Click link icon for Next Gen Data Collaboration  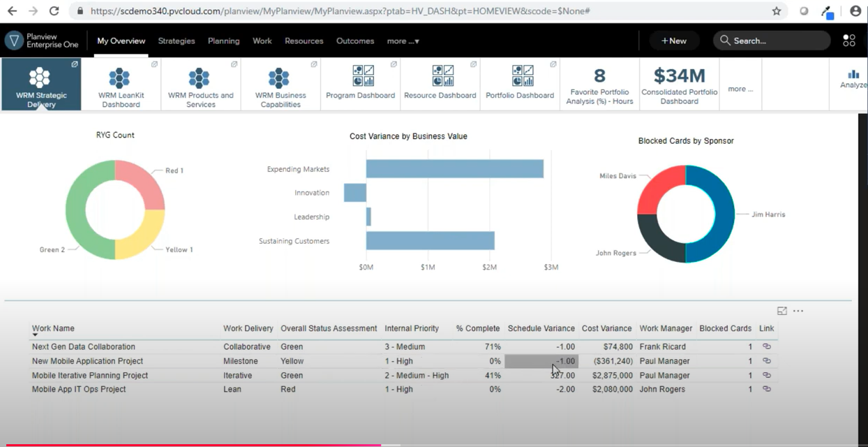767,346
